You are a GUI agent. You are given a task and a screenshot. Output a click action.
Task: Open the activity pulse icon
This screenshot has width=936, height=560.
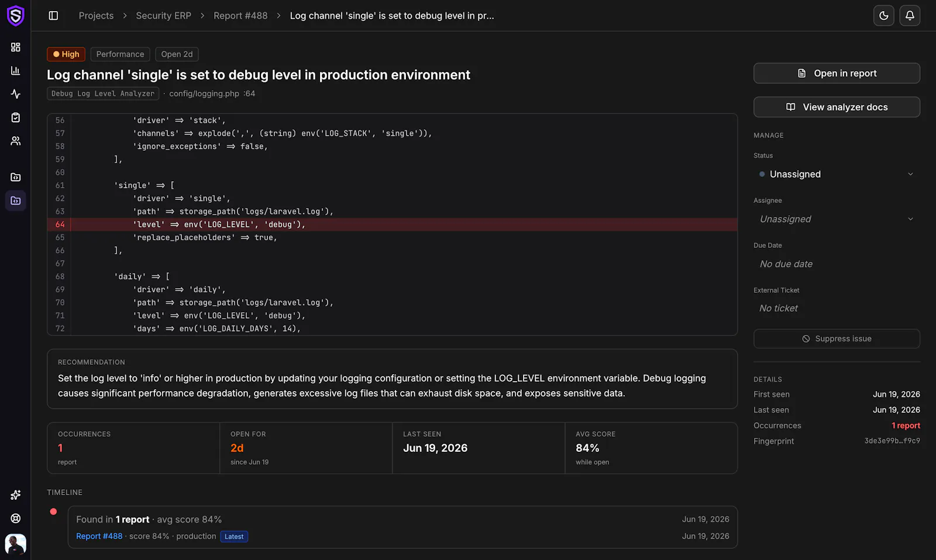click(16, 94)
